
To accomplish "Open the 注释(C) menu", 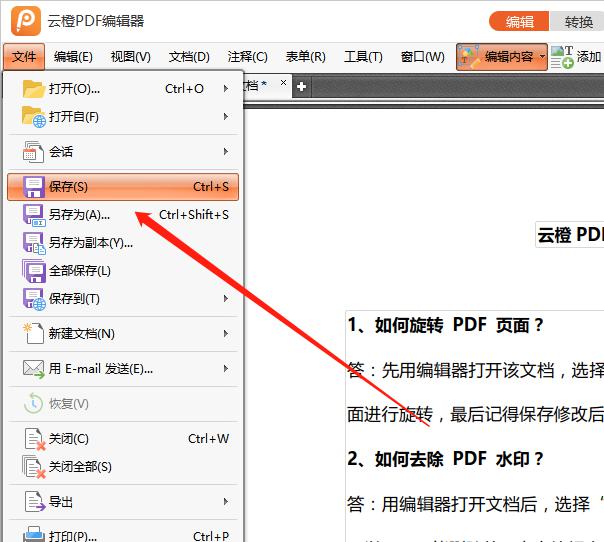I will [x=247, y=57].
